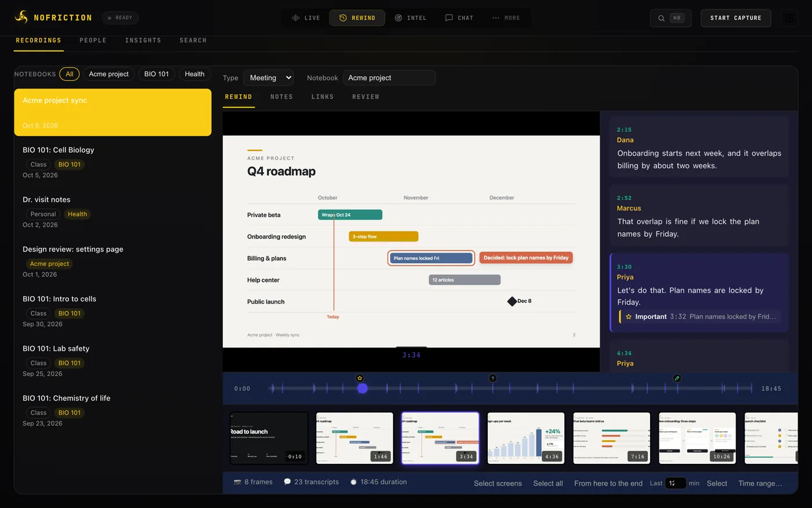812x508 pixels.
Task: Click the Start Capture button
Action: tap(735, 18)
